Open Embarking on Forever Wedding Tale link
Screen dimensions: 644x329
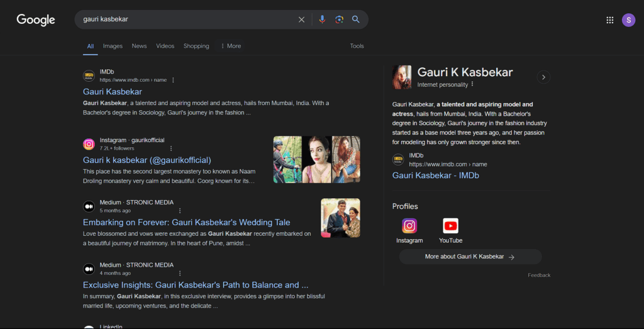[x=186, y=222]
